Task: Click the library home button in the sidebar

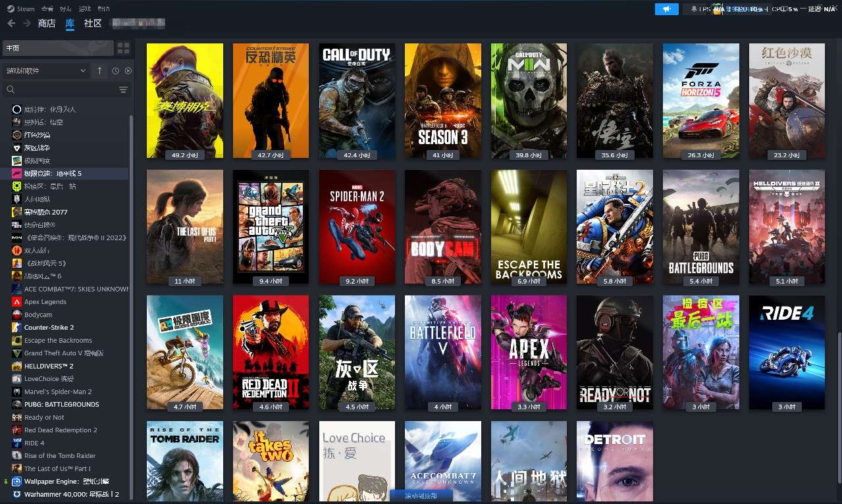Action: coord(58,48)
